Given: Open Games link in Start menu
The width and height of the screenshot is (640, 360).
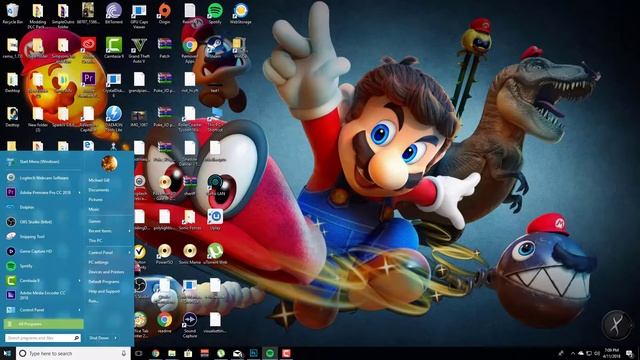Looking at the screenshot, I should [95, 221].
